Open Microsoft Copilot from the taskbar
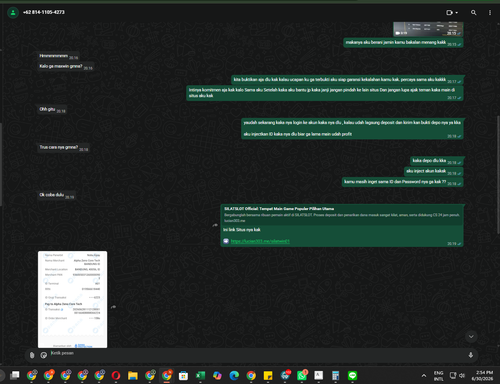 217,376
